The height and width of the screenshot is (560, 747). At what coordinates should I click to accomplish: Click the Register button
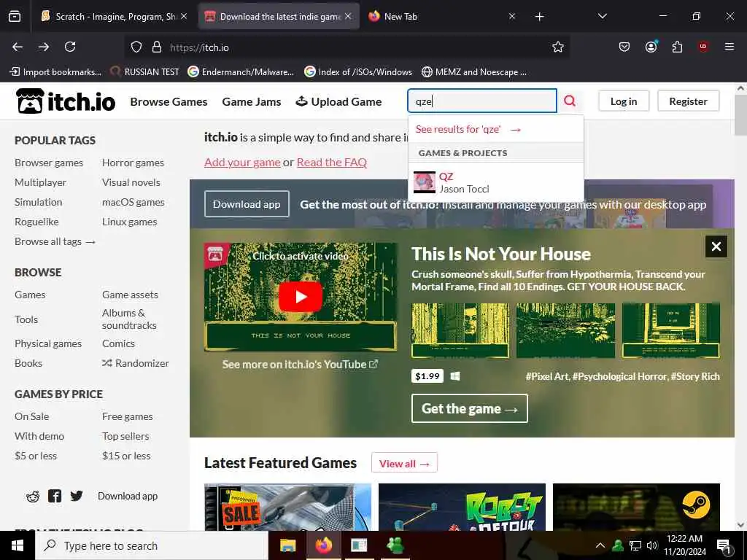[x=688, y=101]
